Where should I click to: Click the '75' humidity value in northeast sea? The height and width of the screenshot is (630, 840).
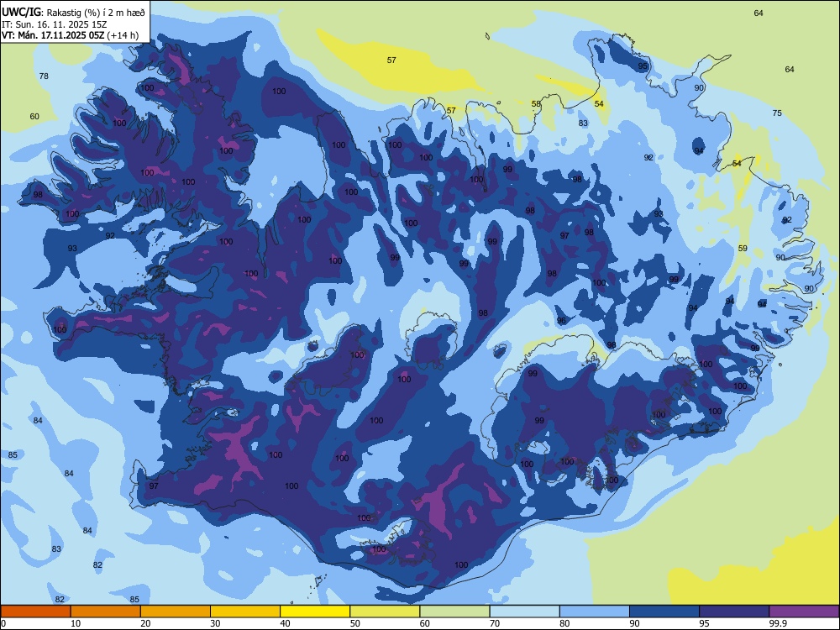point(777,113)
